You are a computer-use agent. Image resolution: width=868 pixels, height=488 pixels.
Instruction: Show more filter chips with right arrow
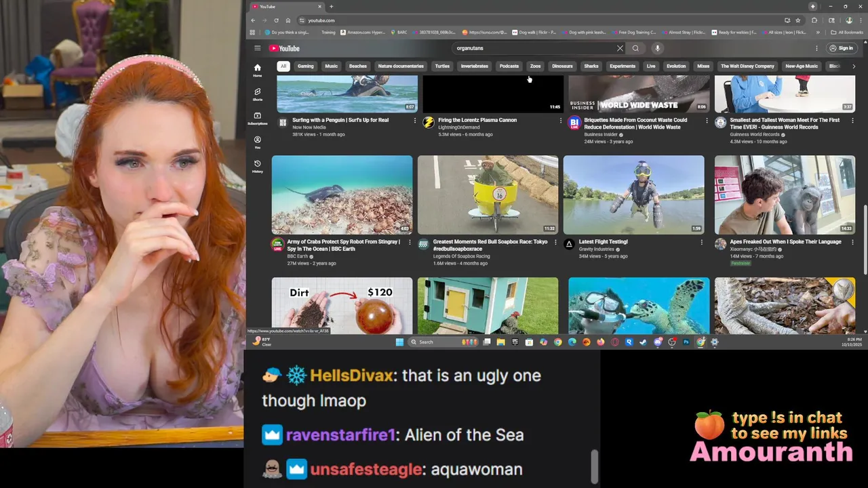pyautogui.click(x=853, y=66)
